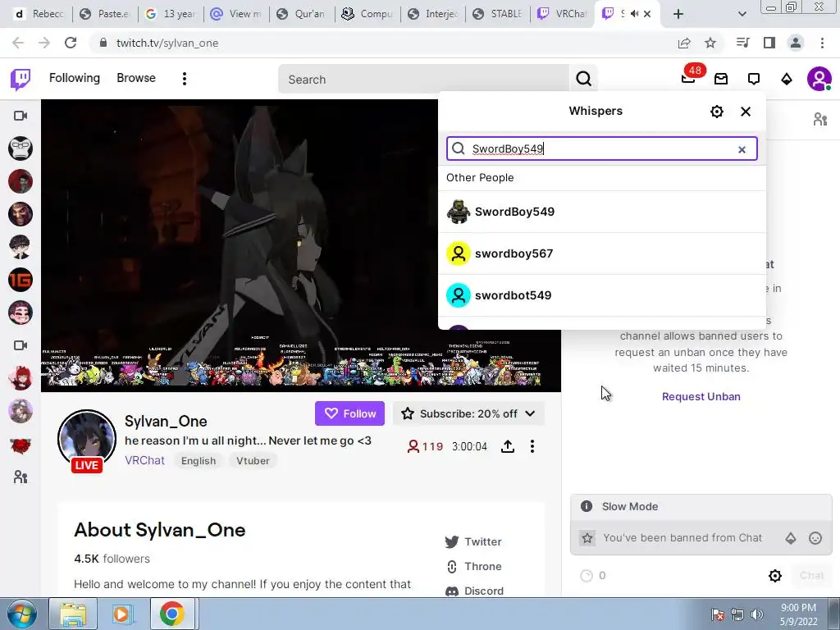
Task: Open Chrome three-dot menu
Action: [x=822, y=43]
